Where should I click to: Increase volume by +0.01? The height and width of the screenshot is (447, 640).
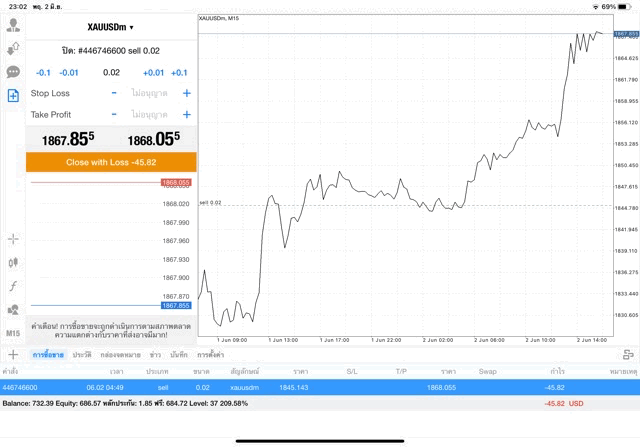coord(153,73)
